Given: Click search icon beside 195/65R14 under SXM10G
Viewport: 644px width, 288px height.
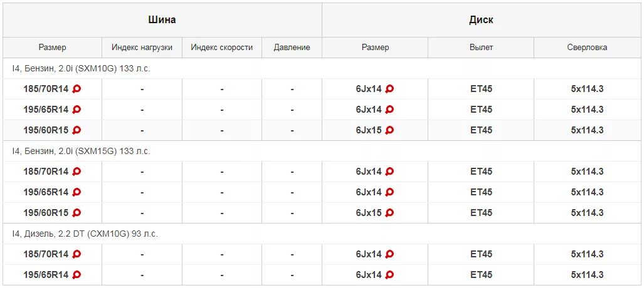Looking at the screenshot, I should tap(77, 110).
